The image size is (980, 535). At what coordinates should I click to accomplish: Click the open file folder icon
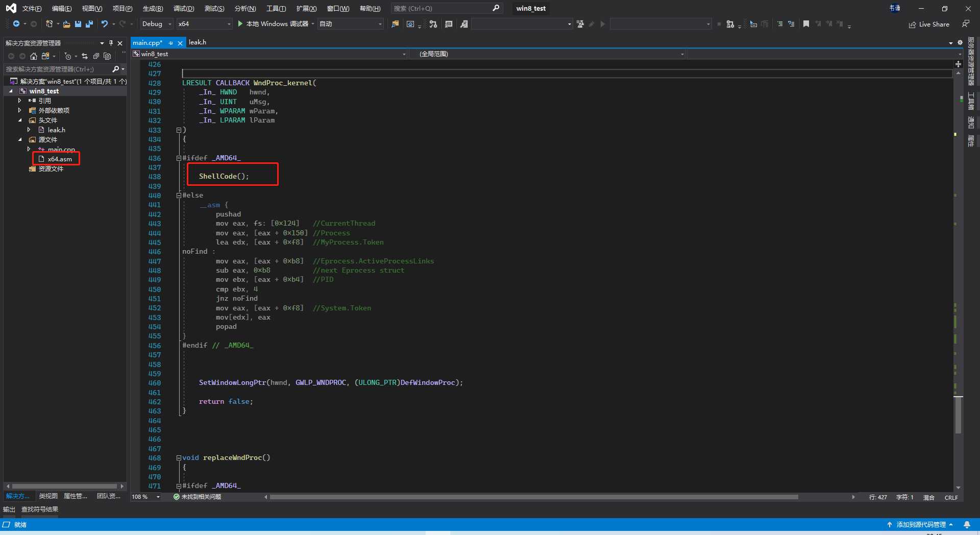click(x=67, y=24)
